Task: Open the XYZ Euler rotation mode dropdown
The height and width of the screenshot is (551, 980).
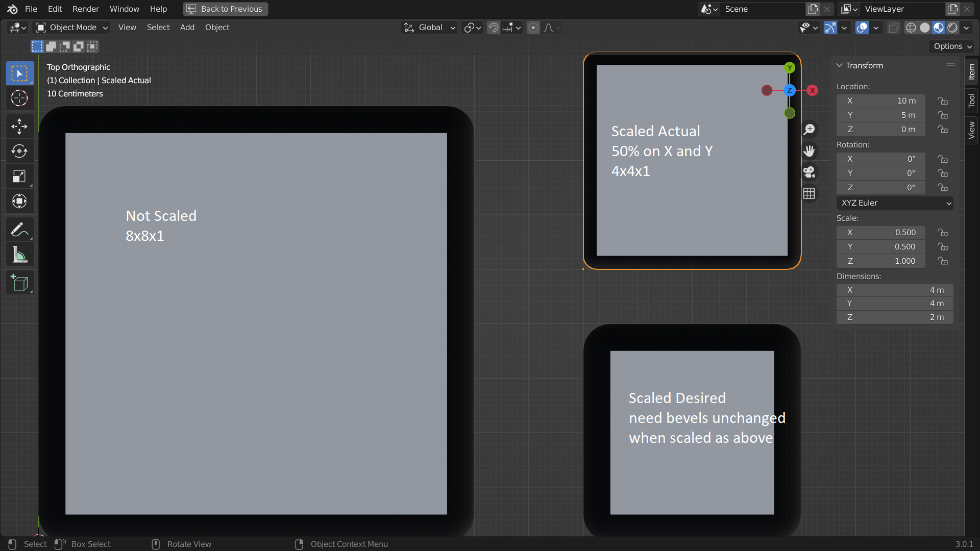Action: pyautogui.click(x=895, y=203)
